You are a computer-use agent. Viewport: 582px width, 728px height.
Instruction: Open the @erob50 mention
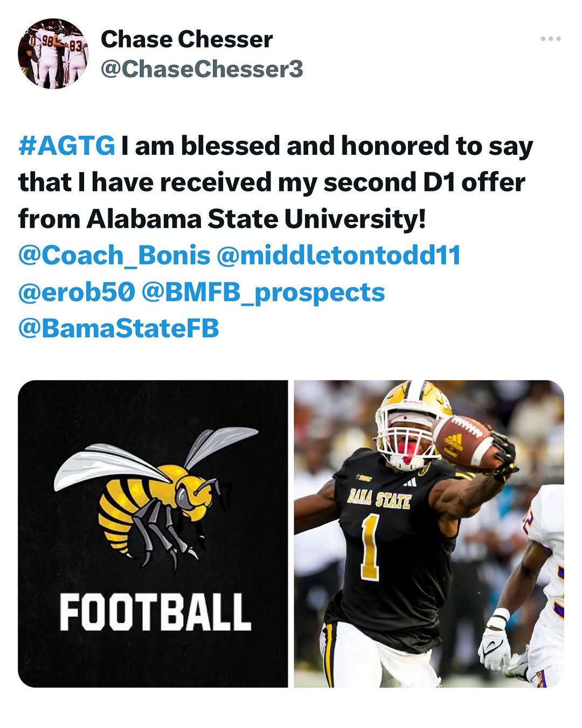(76, 292)
